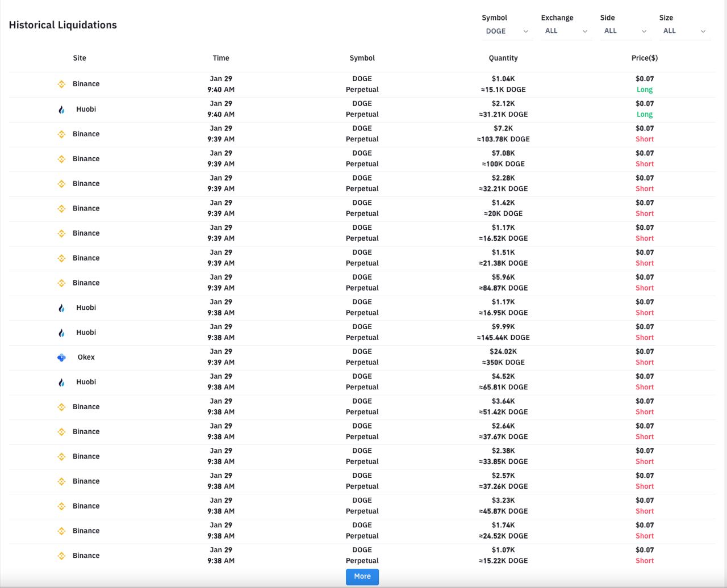Screen dimensions: 727x588
Task: Click the Price($) column header
Action: [x=645, y=58]
